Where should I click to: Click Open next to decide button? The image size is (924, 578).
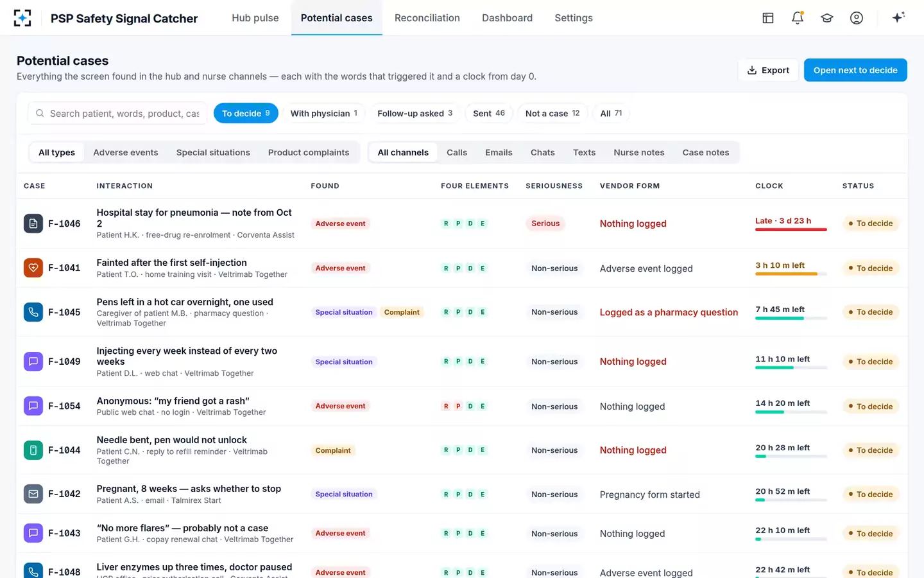(855, 70)
